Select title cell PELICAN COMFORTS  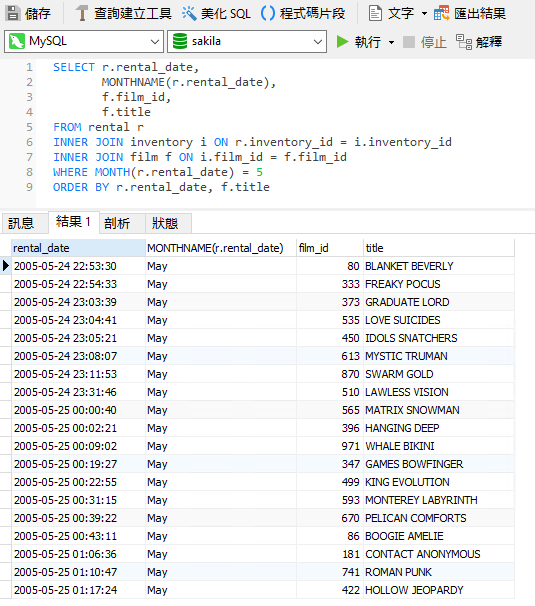439,518
